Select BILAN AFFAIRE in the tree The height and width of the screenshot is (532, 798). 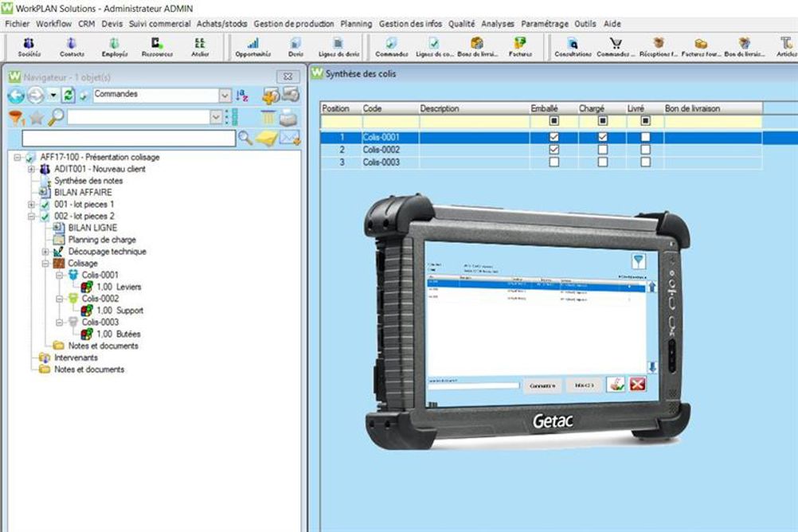(83, 193)
